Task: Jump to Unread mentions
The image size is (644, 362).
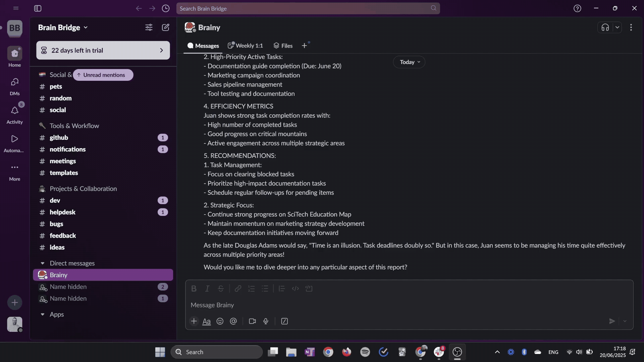Action: tap(103, 75)
